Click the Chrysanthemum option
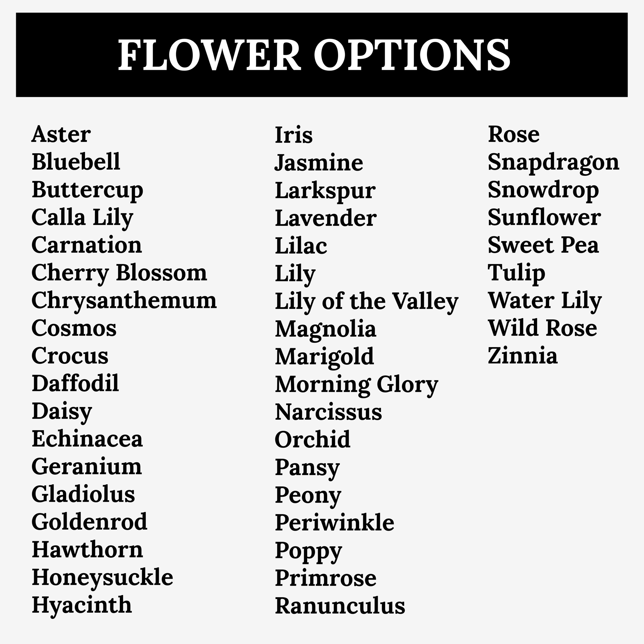This screenshot has height=644, width=644. tap(124, 301)
